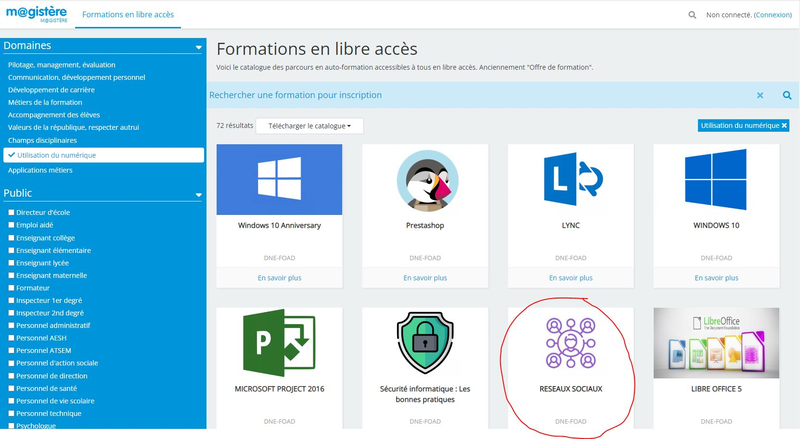Image resolution: width=800 pixels, height=439 pixels.
Task: Open the Télécharger le catalogue dropdown
Action: pyautogui.click(x=310, y=126)
